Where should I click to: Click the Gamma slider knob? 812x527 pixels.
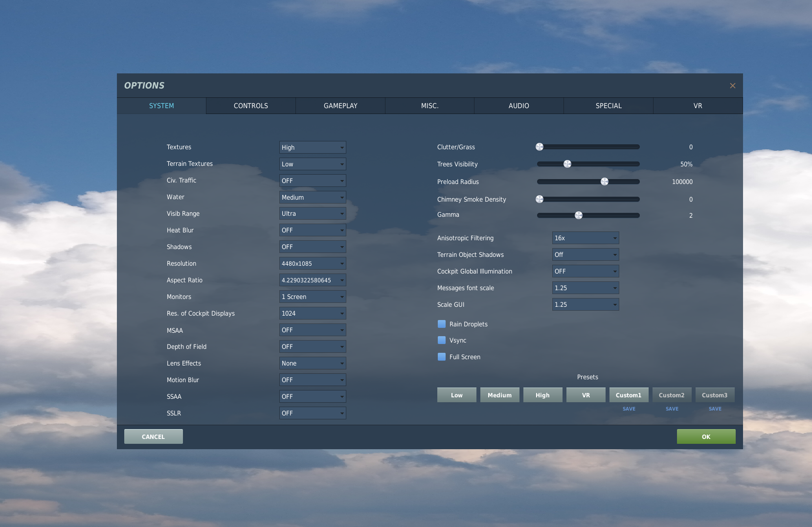[x=579, y=215]
